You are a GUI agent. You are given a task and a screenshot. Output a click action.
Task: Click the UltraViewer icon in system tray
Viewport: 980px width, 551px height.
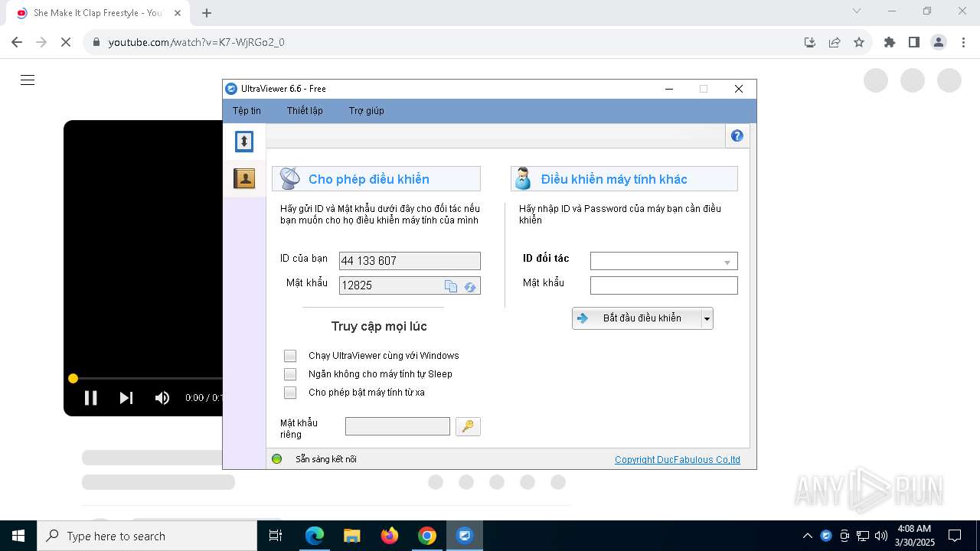[826, 536]
